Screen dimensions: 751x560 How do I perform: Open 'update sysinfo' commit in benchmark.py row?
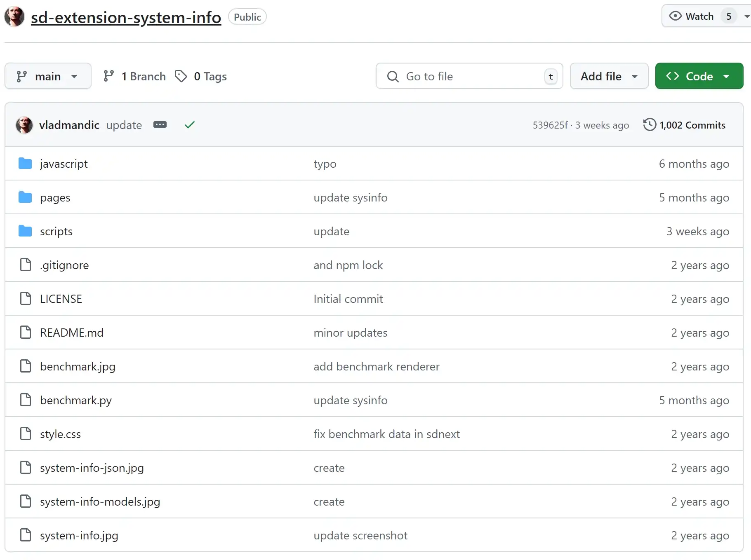pyautogui.click(x=351, y=400)
